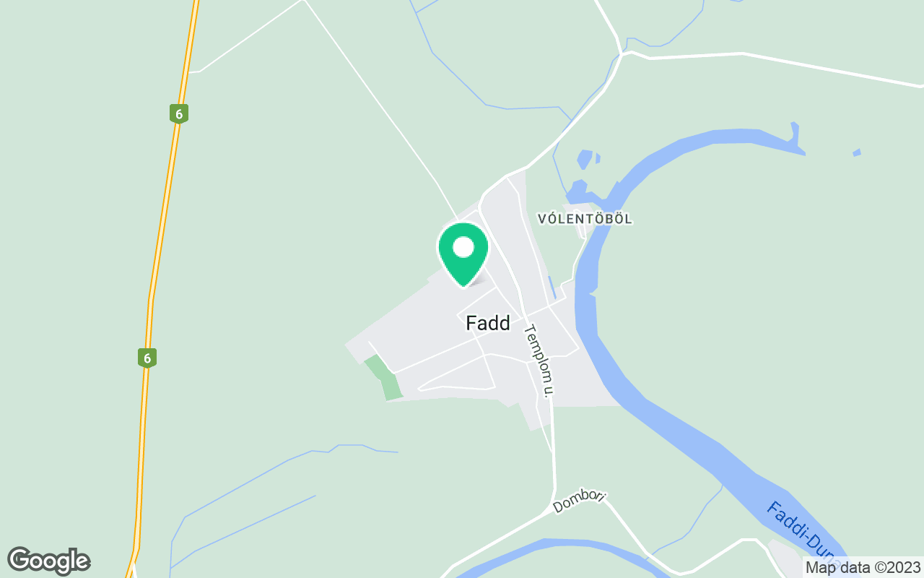Screen dimensions: 924x578
Task: Click the green location pin marker
Action: (463, 254)
